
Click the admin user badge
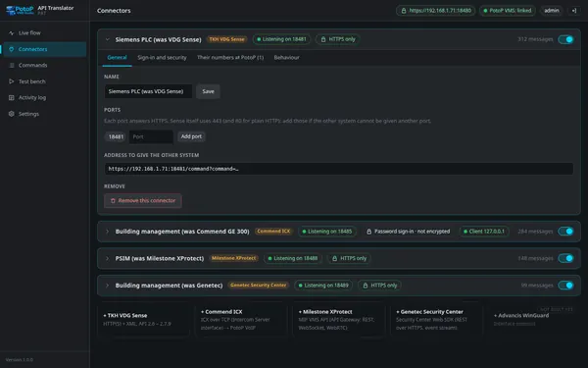tap(552, 11)
